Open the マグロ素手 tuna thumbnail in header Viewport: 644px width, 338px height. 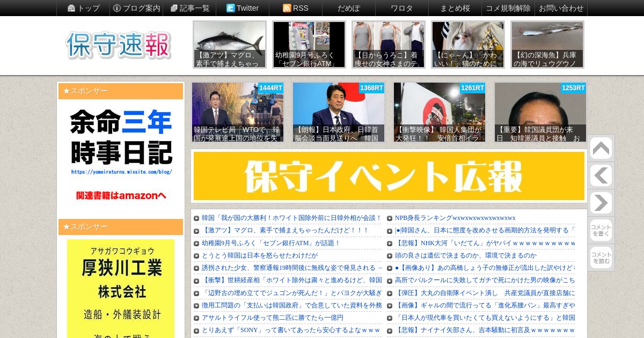(230, 45)
